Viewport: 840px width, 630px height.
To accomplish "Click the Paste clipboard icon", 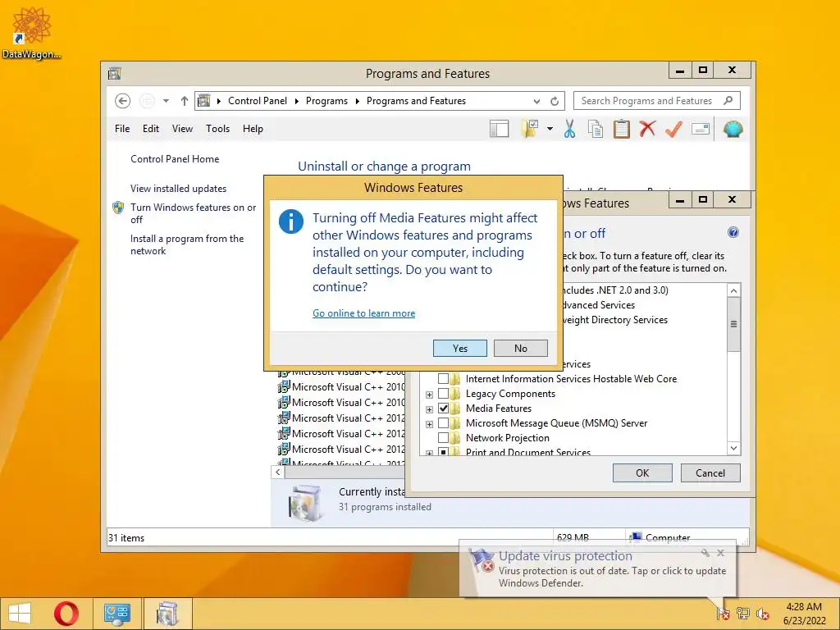I will [622, 129].
